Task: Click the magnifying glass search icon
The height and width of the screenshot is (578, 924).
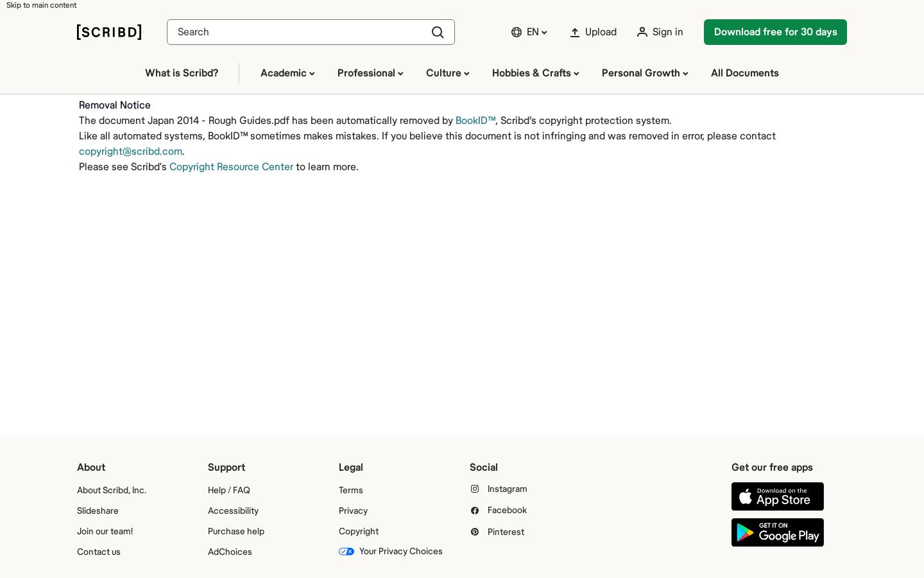Action: click(x=438, y=32)
